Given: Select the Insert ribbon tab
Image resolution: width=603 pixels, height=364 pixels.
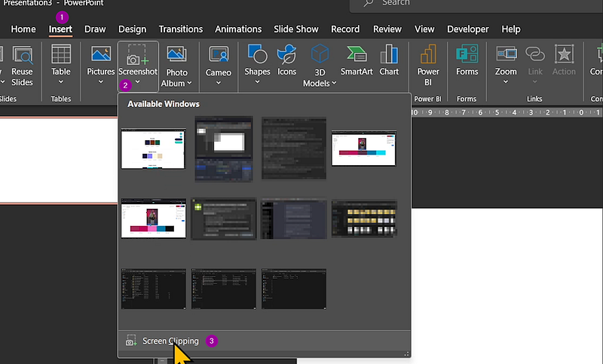Looking at the screenshot, I should pos(60,29).
